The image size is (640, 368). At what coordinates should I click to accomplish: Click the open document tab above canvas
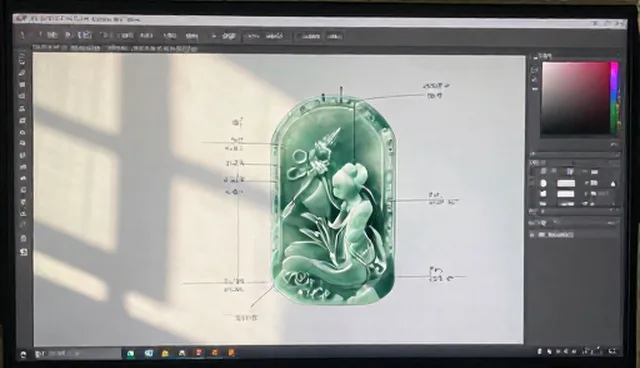pos(114,48)
